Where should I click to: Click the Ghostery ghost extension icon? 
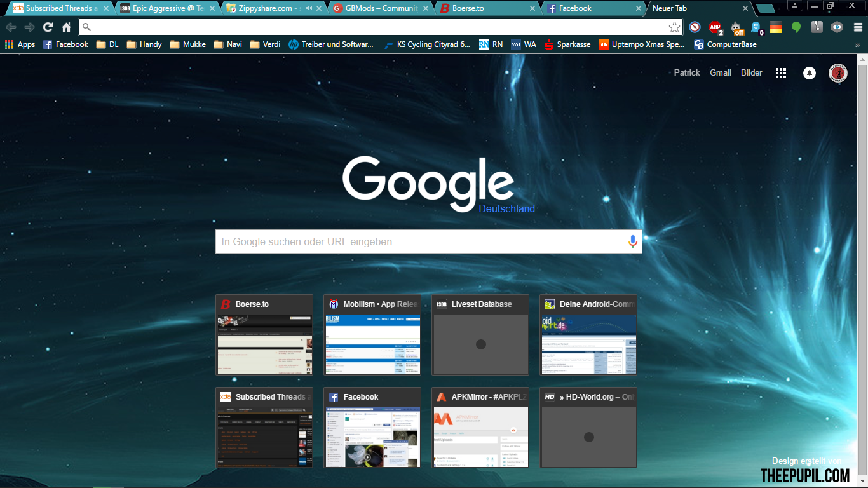[x=756, y=27]
